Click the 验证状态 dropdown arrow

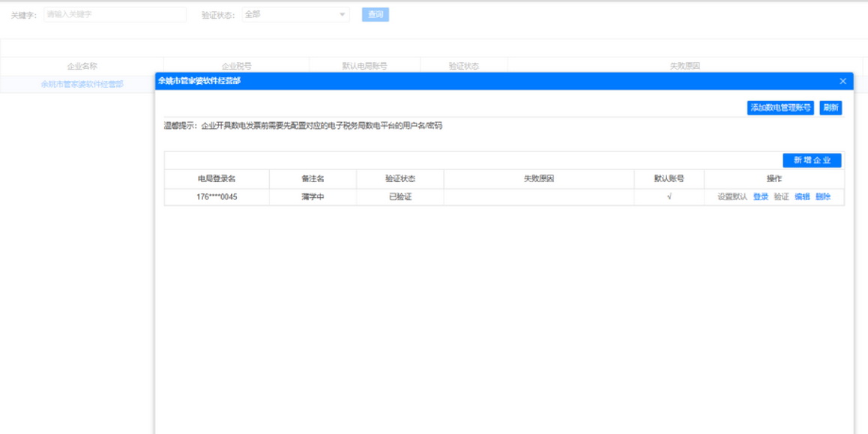click(342, 14)
